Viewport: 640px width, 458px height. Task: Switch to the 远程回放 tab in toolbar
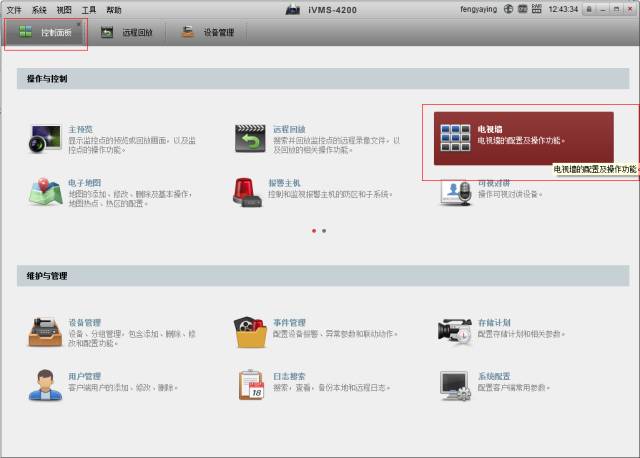click(x=126, y=32)
